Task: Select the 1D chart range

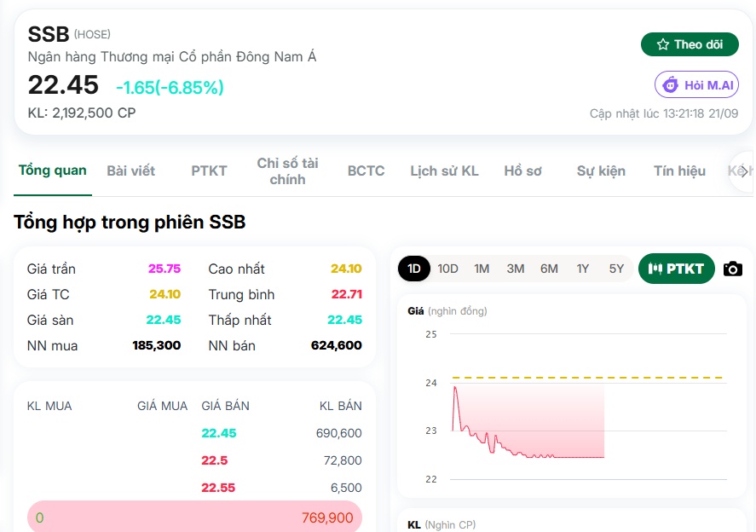Action: pos(414,269)
